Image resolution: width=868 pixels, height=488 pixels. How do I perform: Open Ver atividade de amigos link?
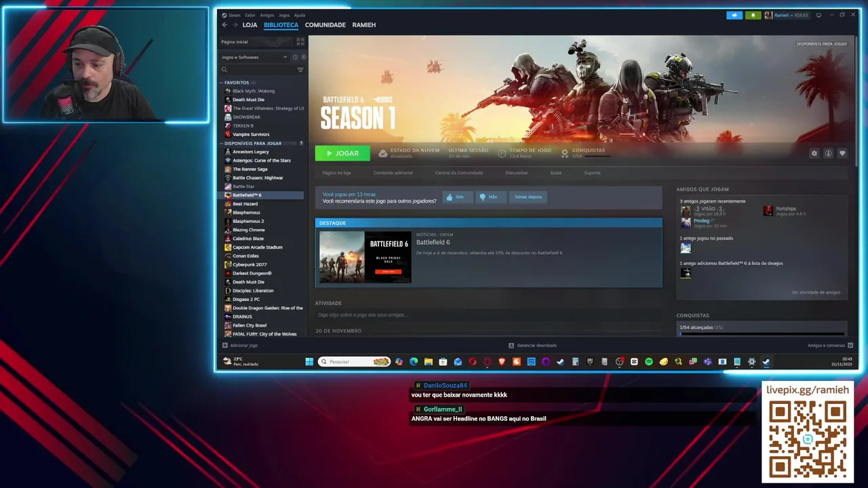pos(816,293)
